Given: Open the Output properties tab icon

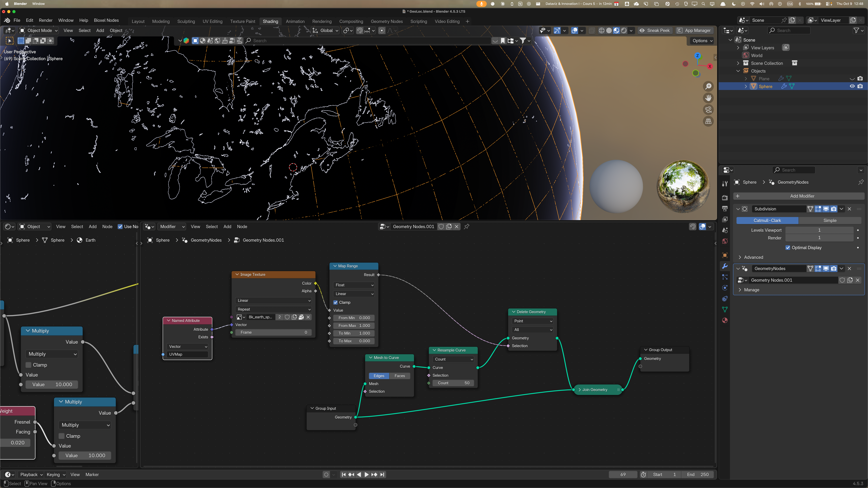Looking at the screenshot, I should (x=725, y=208).
